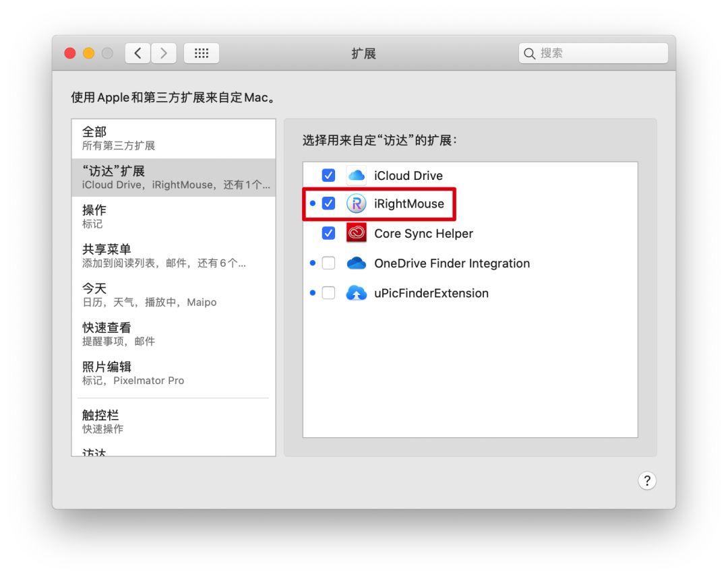
Task: Enable the OneDrive Finder Integration checkbox
Action: tap(328, 263)
